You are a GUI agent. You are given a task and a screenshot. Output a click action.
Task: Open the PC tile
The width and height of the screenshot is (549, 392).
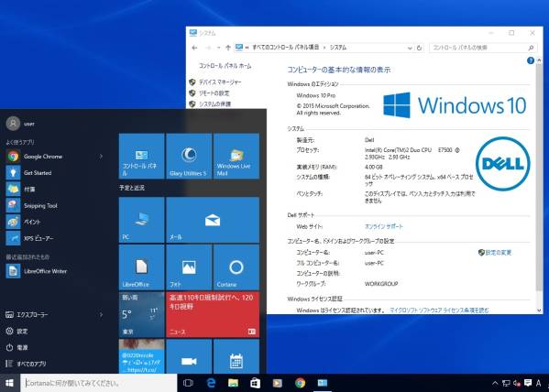141,220
